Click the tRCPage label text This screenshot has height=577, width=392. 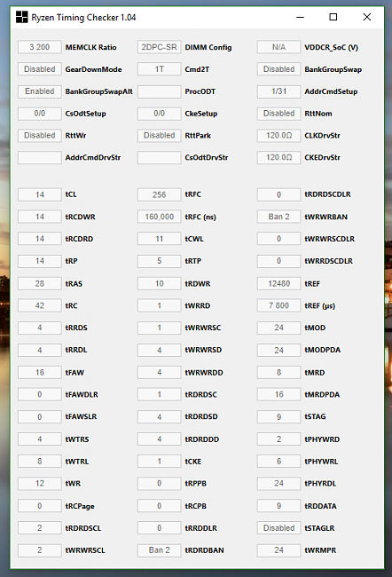coord(80,506)
